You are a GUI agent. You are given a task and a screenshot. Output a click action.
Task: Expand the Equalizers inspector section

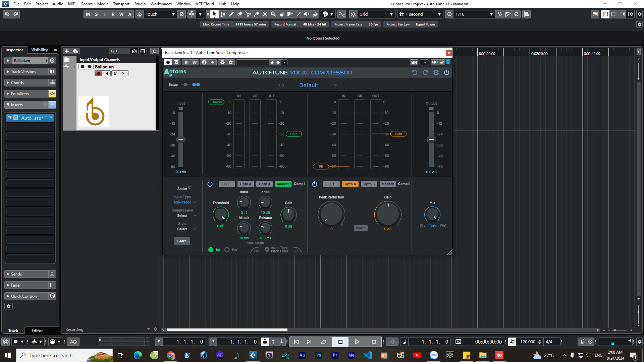click(x=26, y=94)
